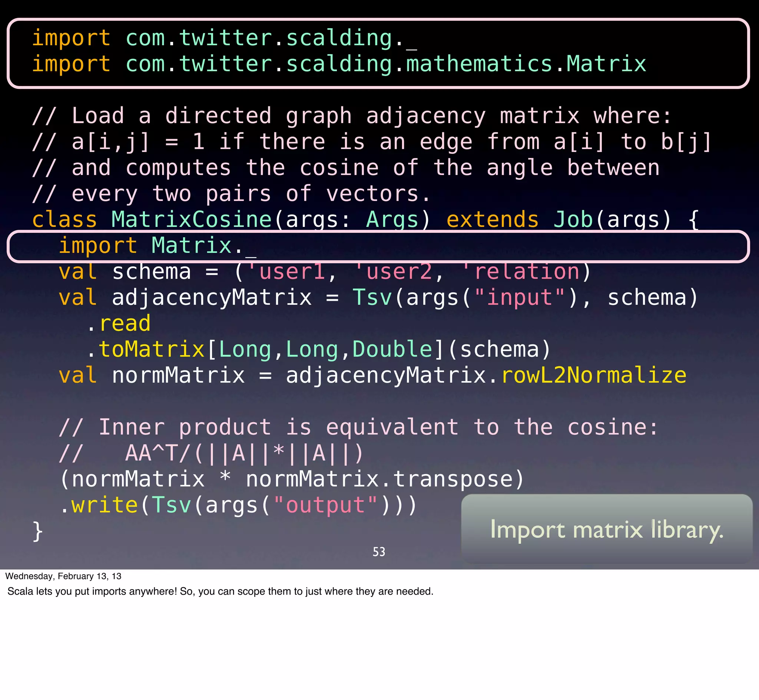
Task: Click '.toMatrix[Long,Long,Double](schema)' line
Action: 318,350
